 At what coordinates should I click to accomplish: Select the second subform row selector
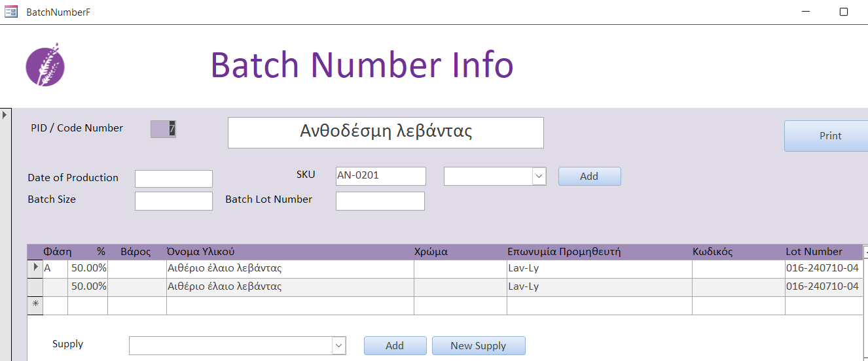tap(35, 286)
